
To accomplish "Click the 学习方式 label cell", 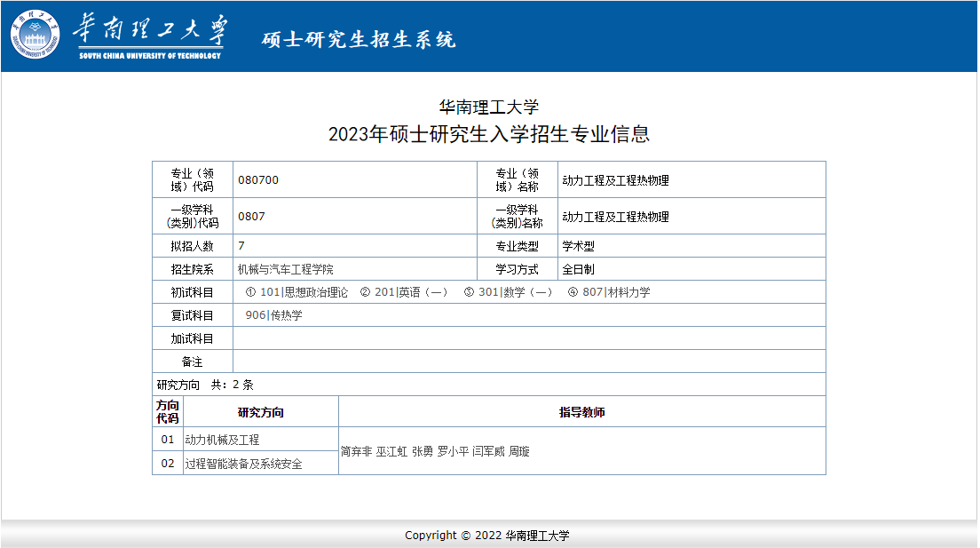I will tap(518, 269).
